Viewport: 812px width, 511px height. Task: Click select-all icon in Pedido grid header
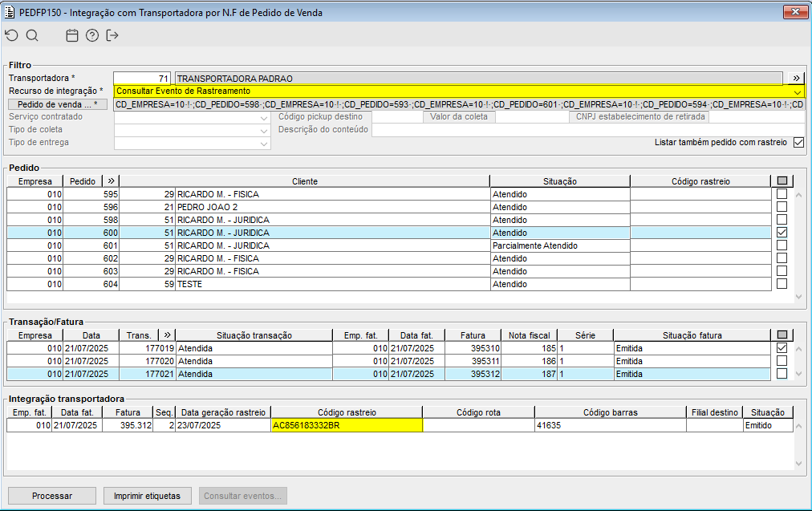tap(782, 181)
